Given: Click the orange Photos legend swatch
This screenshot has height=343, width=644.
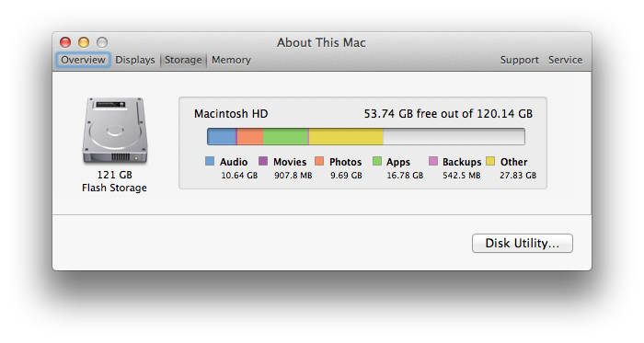Looking at the screenshot, I should (319, 161).
